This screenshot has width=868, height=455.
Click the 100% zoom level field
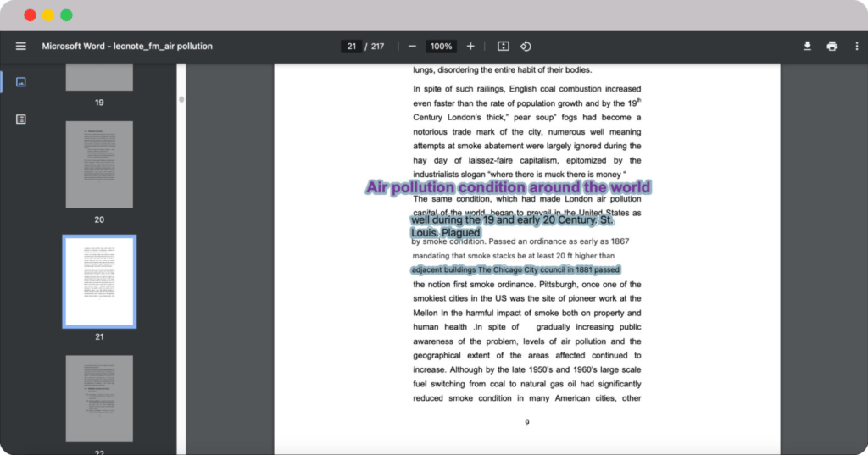click(x=440, y=46)
